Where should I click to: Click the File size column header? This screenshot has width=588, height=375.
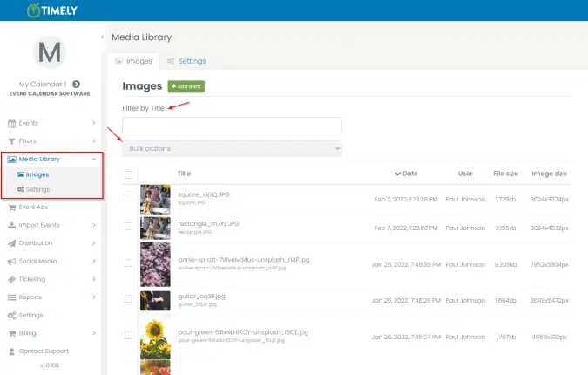point(505,174)
